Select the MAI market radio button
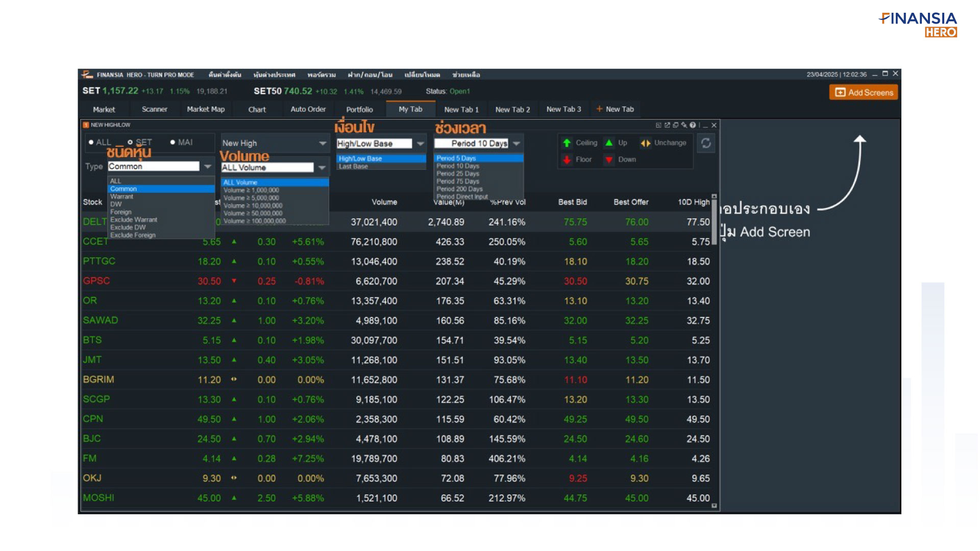 point(173,142)
